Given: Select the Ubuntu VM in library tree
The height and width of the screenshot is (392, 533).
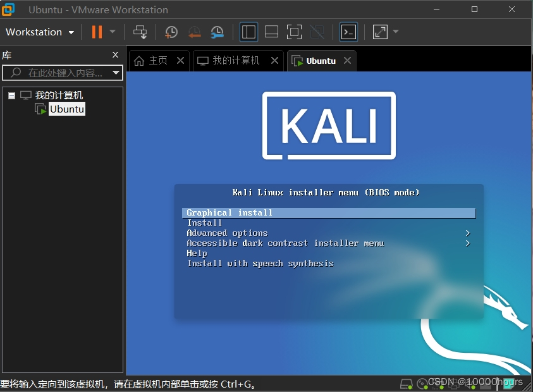Looking at the screenshot, I should click(67, 109).
